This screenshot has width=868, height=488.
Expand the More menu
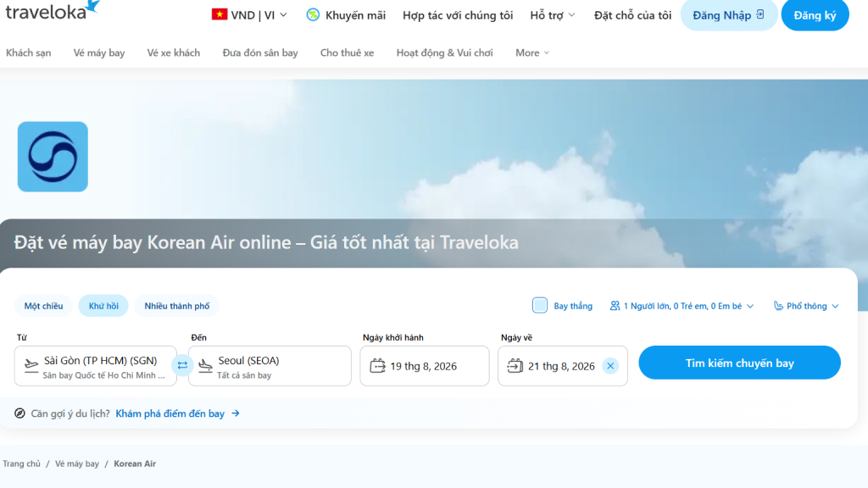[x=532, y=53]
